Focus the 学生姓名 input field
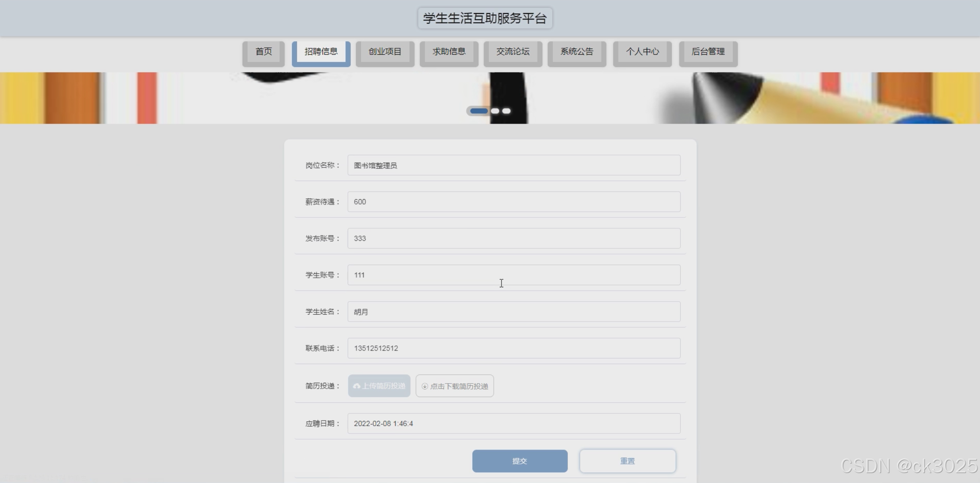The image size is (980, 483). tap(514, 312)
